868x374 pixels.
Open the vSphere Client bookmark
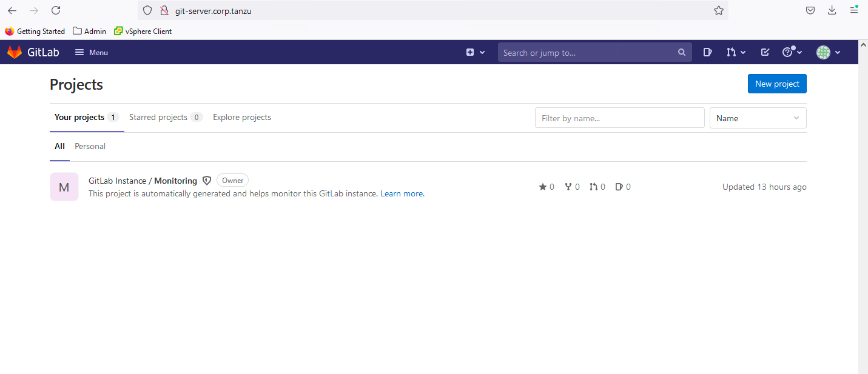(x=143, y=31)
